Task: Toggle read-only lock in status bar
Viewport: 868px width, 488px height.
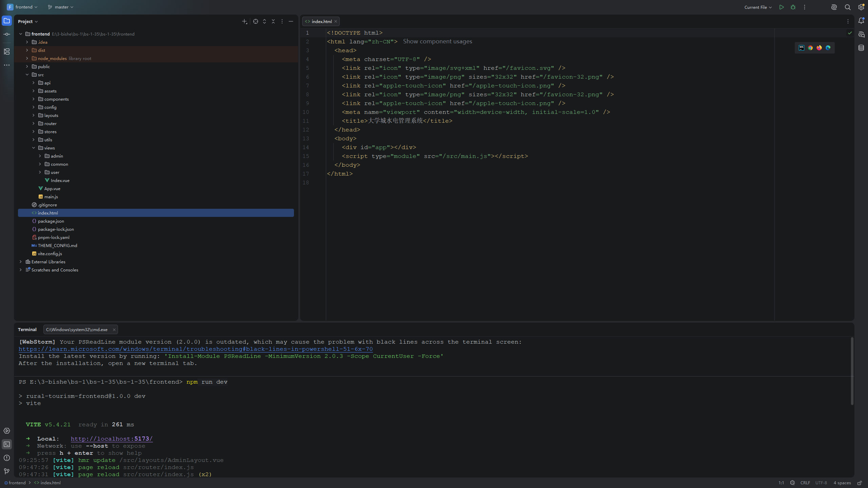Action: 860,483
